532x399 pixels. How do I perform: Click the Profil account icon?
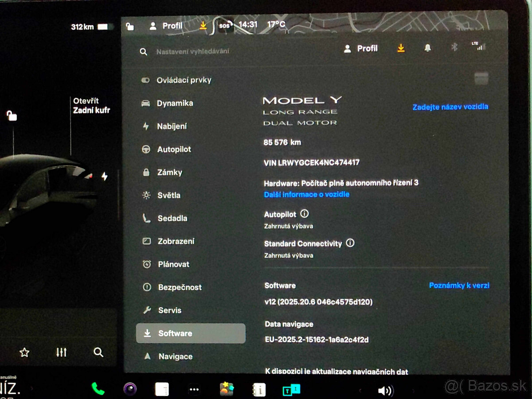(x=347, y=48)
